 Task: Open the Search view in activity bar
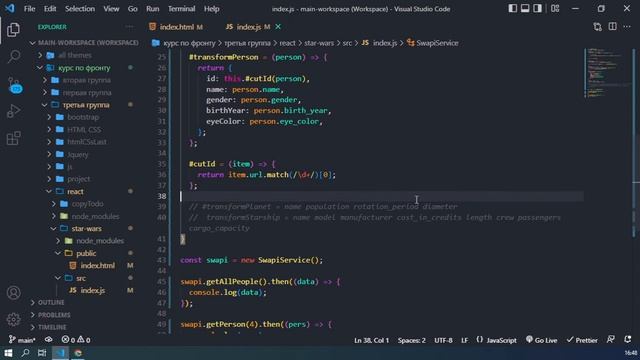pyautogui.click(x=13, y=57)
